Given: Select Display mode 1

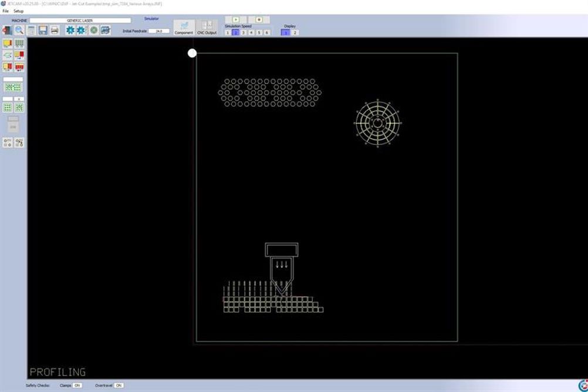Looking at the screenshot, I should pyautogui.click(x=285, y=33).
